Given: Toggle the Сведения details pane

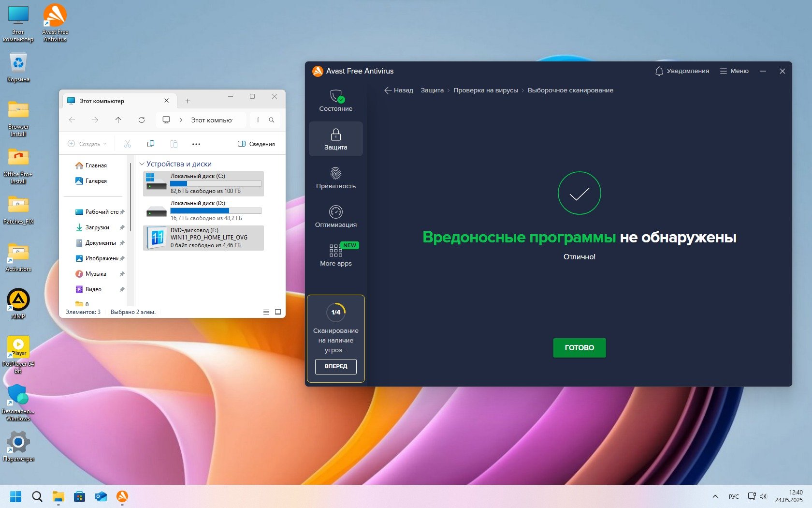Looking at the screenshot, I should [x=256, y=144].
